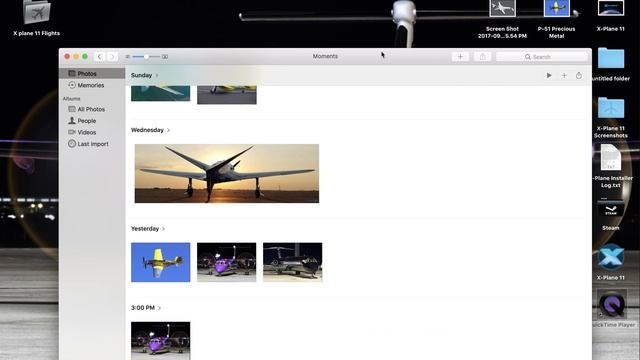Expand the Wednesday moment chevron
Screen dimensions: 640x360
coord(168,130)
